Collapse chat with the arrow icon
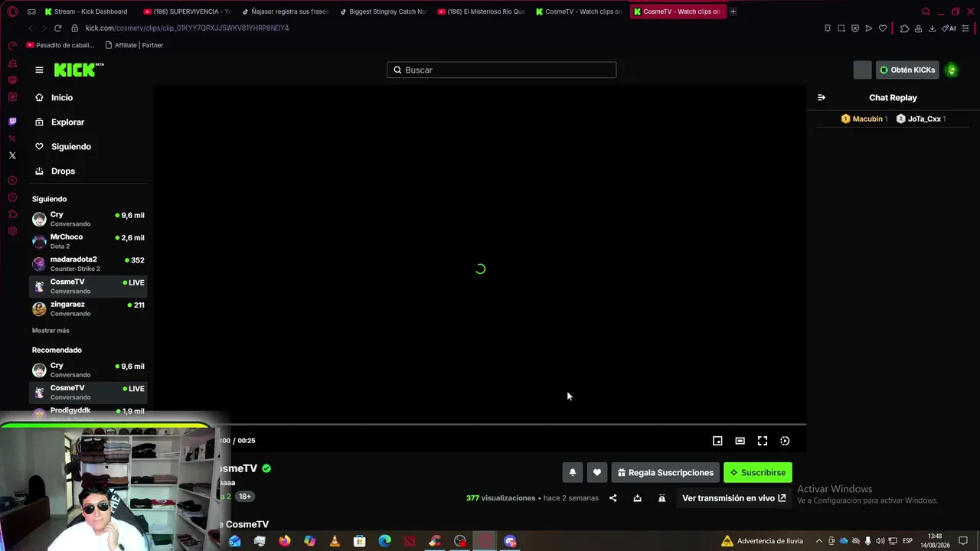This screenshot has width=980, height=551. 822,98
